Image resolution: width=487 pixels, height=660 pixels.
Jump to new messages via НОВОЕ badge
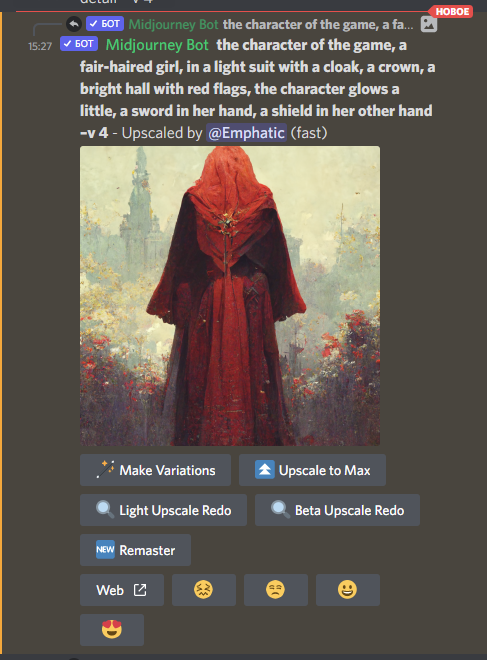click(x=452, y=11)
